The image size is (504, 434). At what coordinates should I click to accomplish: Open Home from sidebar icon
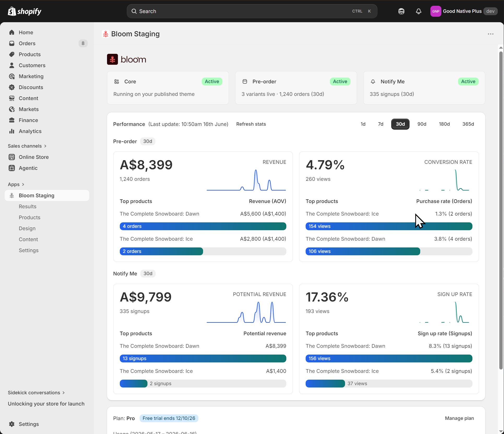12,32
